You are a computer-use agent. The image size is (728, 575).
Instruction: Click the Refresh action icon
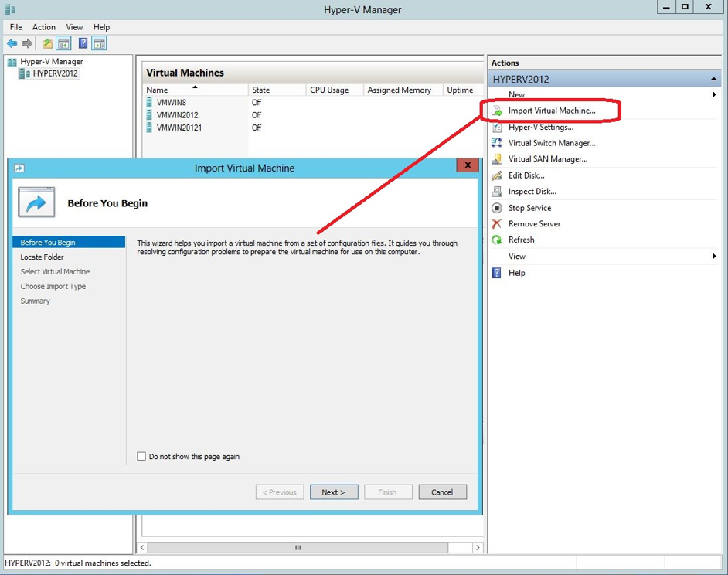coord(497,240)
